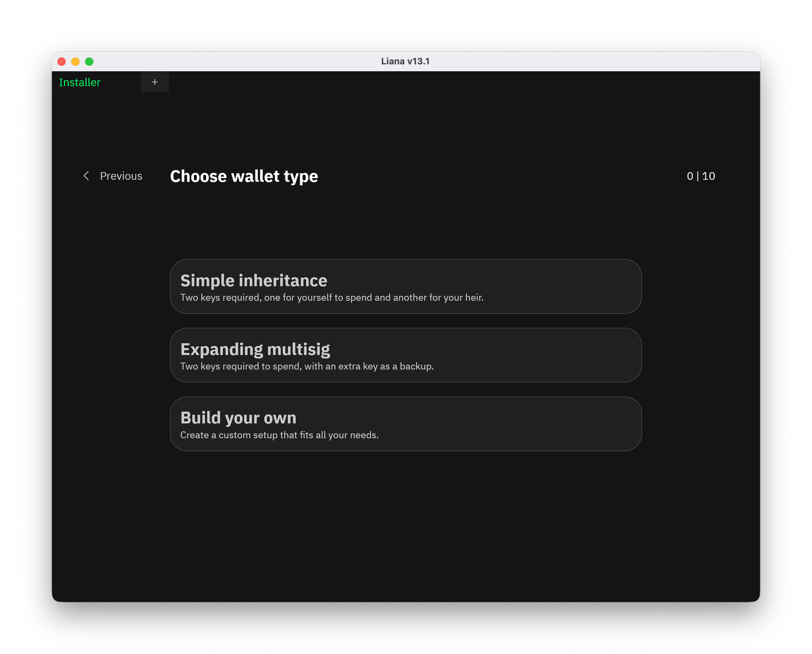The image size is (812, 654).
Task: Minimize the window using yellow button
Action: pyautogui.click(x=76, y=61)
